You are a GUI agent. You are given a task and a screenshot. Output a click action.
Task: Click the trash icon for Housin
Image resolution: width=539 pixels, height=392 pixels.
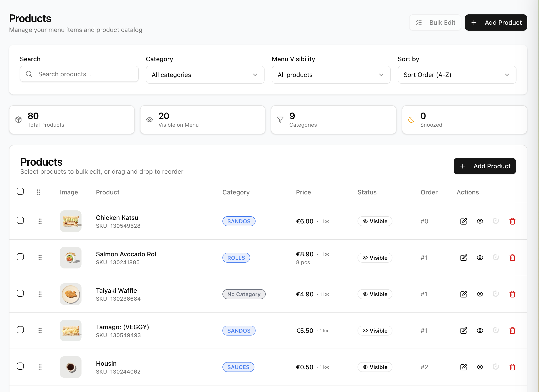512,367
